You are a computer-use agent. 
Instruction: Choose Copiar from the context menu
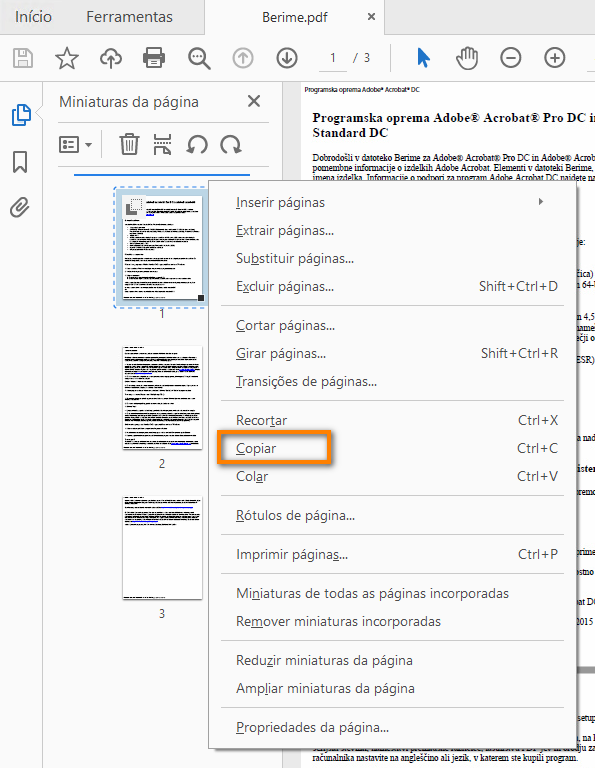pyautogui.click(x=392, y=448)
